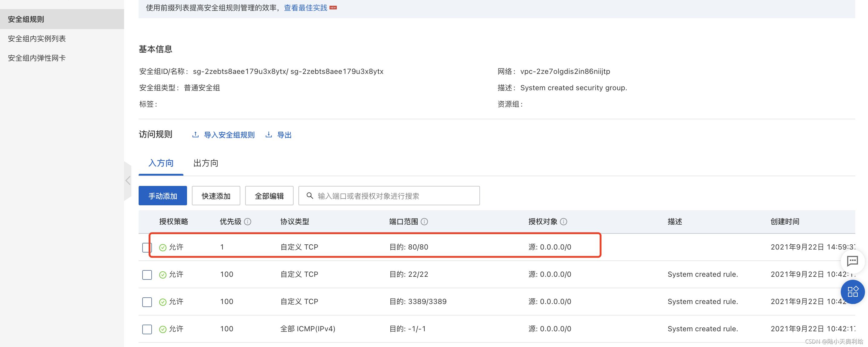Click the green allow icon in the 22/22 row
This screenshot has height=347, width=868.
tap(163, 275)
